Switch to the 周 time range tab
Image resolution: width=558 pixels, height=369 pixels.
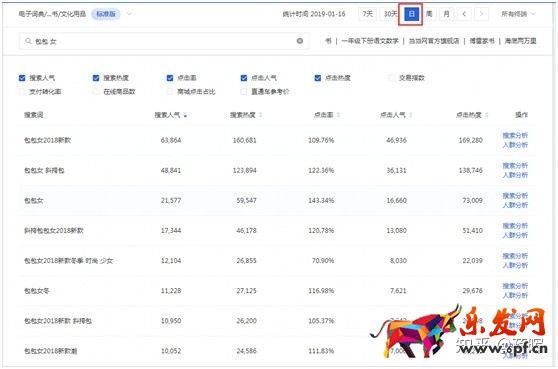[429, 14]
